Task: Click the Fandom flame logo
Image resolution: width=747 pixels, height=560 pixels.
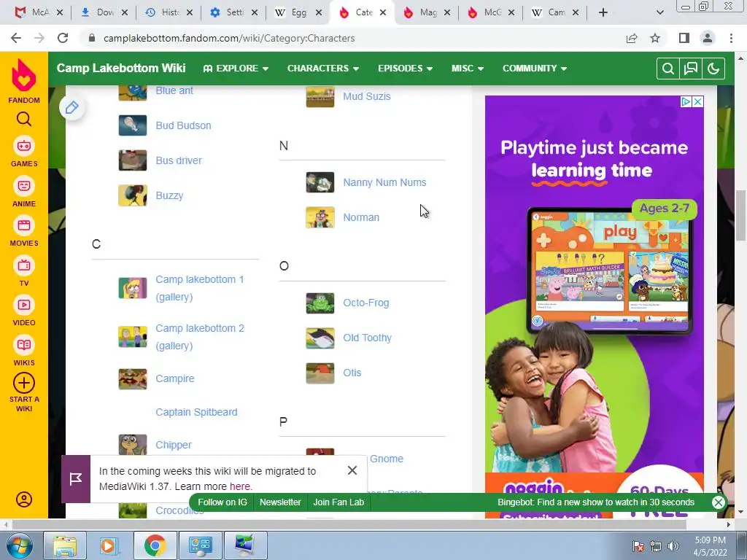Action: (24, 75)
